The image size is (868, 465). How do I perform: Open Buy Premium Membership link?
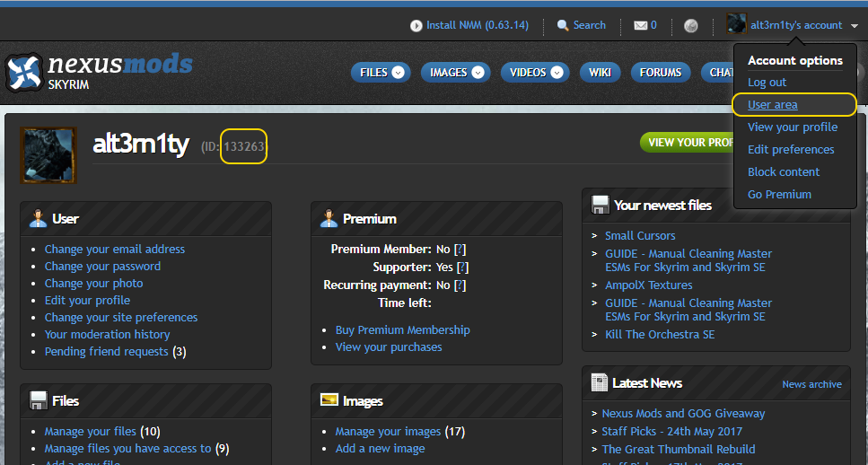[402, 330]
